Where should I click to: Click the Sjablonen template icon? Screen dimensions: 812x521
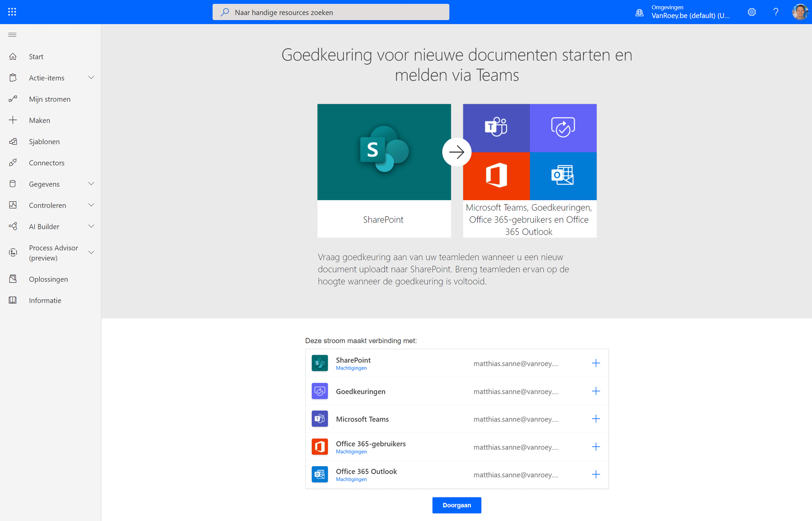(x=13, y=141)
